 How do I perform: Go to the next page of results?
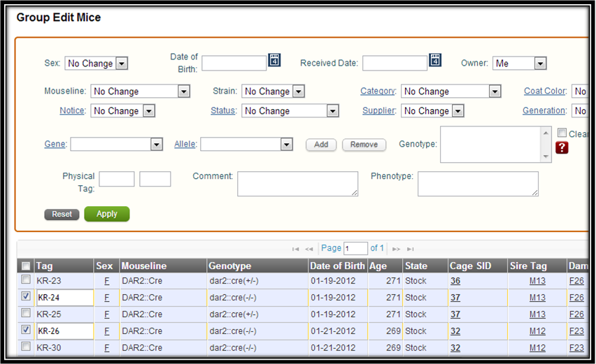[x=397, y=249]
